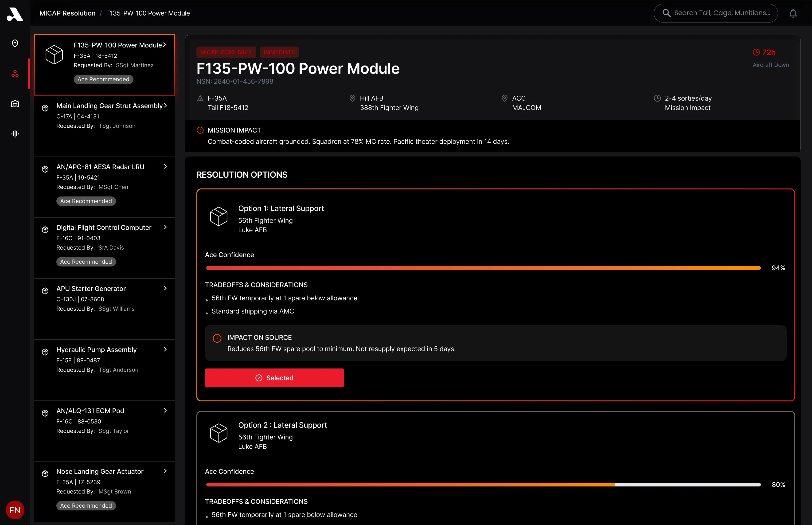
Task: Click the RESOLUTION OPTIONS heading
Action: tap(242, 175)
